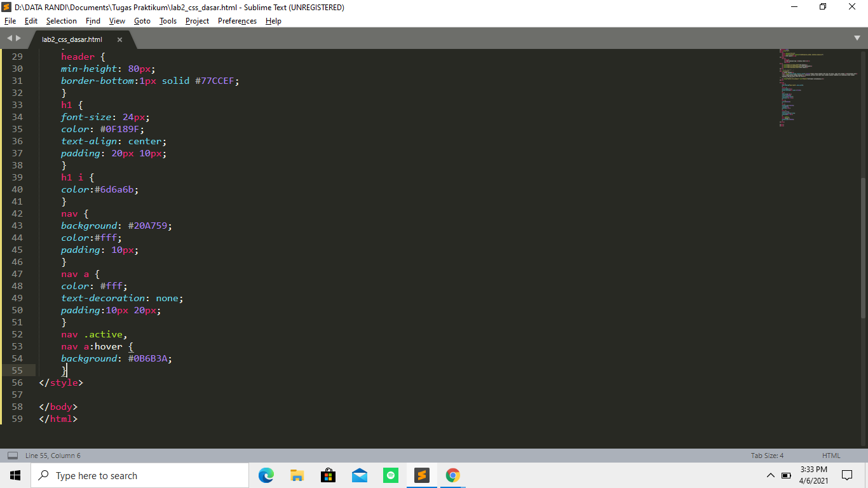Open Microsoft Edge from the taskbar
Image resolution: width=868 pixels, height=488 pixels.
(x=266, y=475)
